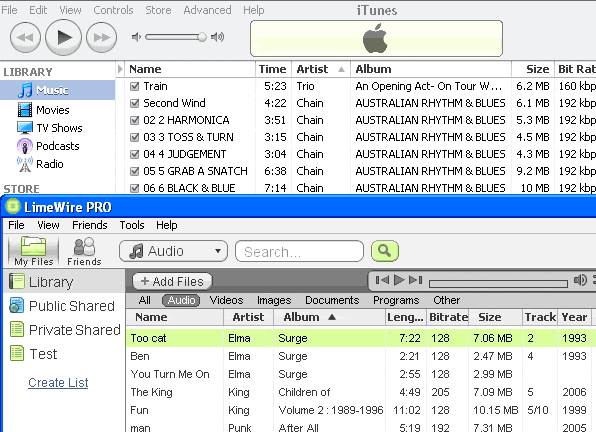Click the Add Files button
The width and height of the screenshot is (596, 432).
point(172,282)
